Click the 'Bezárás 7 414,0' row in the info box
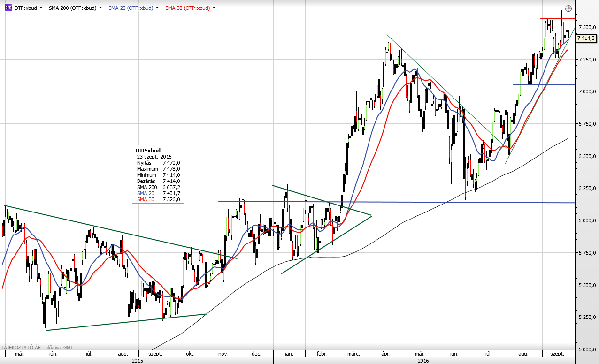599x364 pixels. click(158, 181)
